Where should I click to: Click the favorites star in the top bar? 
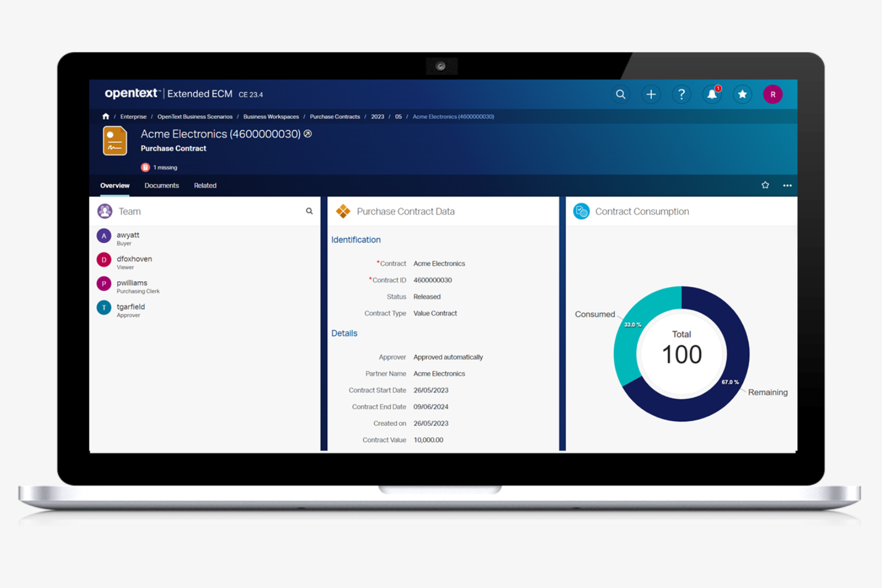[x=743, y=94]
